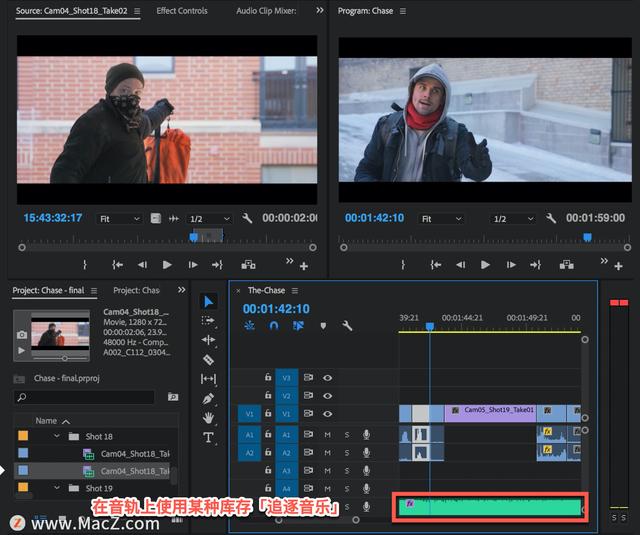Viewport: 640px width, 535px height.
Task: Select the Track Select Forward tool
Action: 208,321
